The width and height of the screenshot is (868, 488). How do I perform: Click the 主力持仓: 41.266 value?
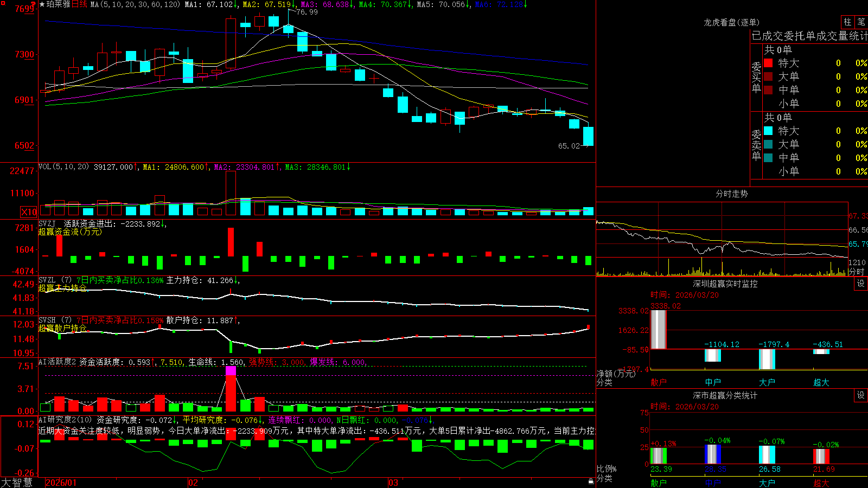[x=200, y=280]
